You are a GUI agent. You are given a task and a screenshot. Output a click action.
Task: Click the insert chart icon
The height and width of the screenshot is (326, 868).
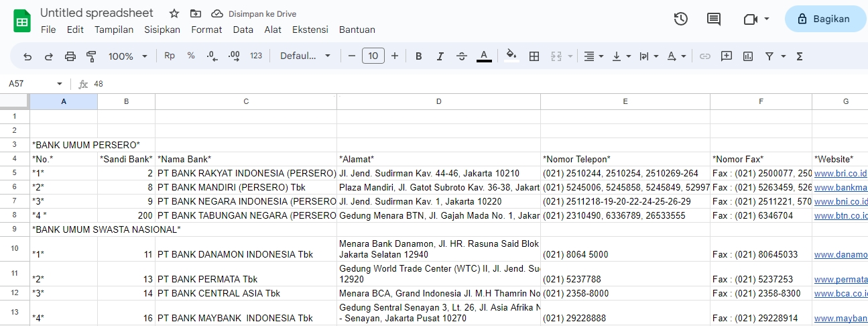[748, 56]
